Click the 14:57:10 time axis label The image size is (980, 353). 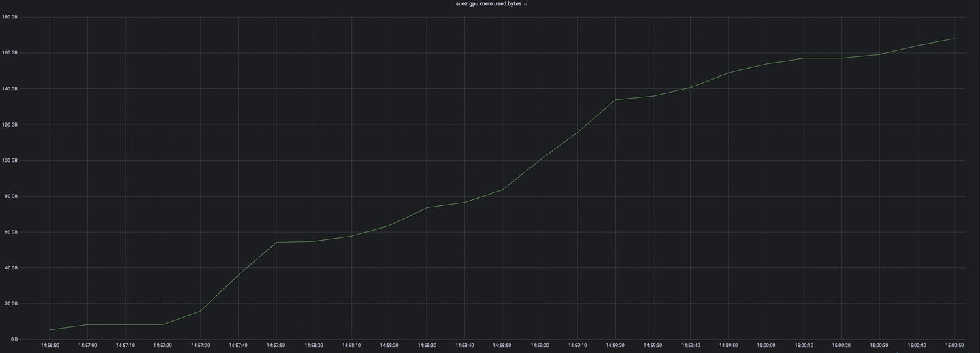(x=125, y=346)
